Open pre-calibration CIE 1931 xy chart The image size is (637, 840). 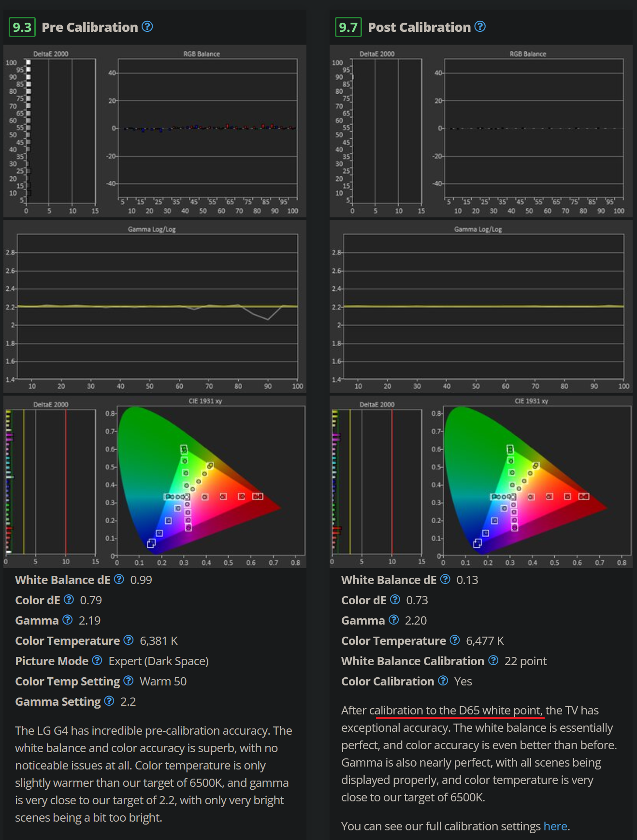click(155, 482)
